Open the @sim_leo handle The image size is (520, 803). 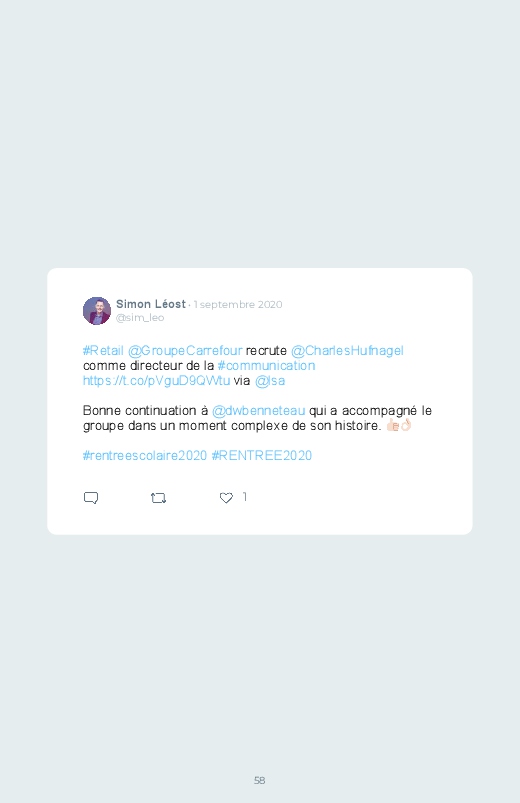(x=140, y=318)
